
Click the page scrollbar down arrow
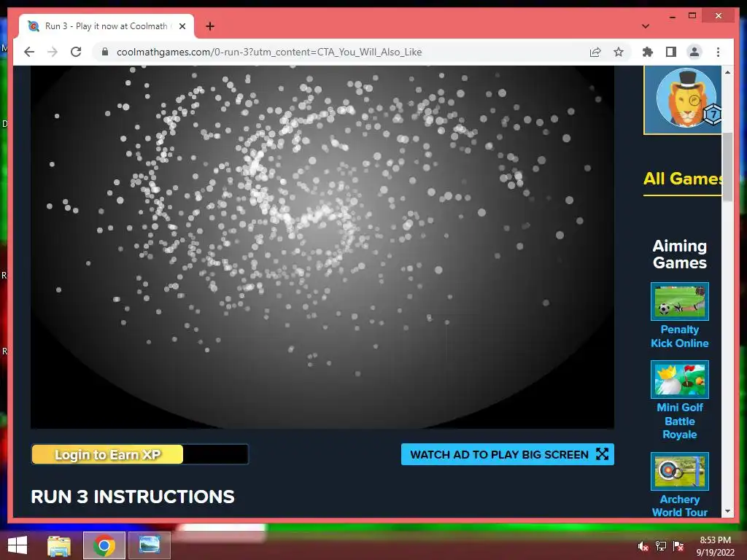pyautogui.click(x=727, y=511)
